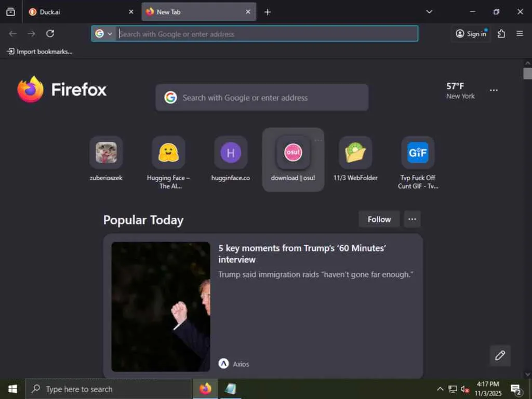Open a new tab with plus button

point(268,12)
